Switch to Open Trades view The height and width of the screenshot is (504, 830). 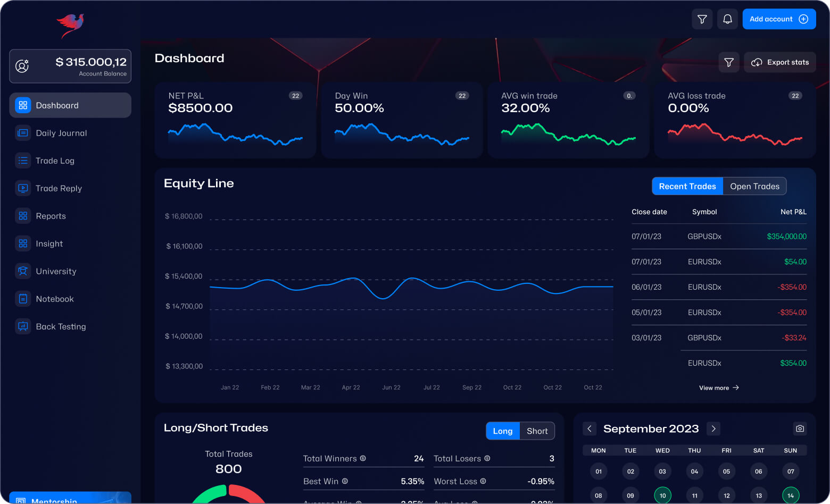pyautogui.click(x=754, y=186)
